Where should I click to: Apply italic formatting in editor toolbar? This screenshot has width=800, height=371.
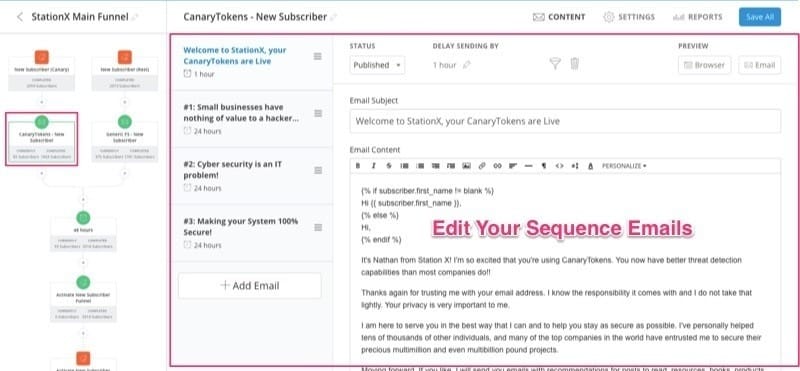click(373, 166)
